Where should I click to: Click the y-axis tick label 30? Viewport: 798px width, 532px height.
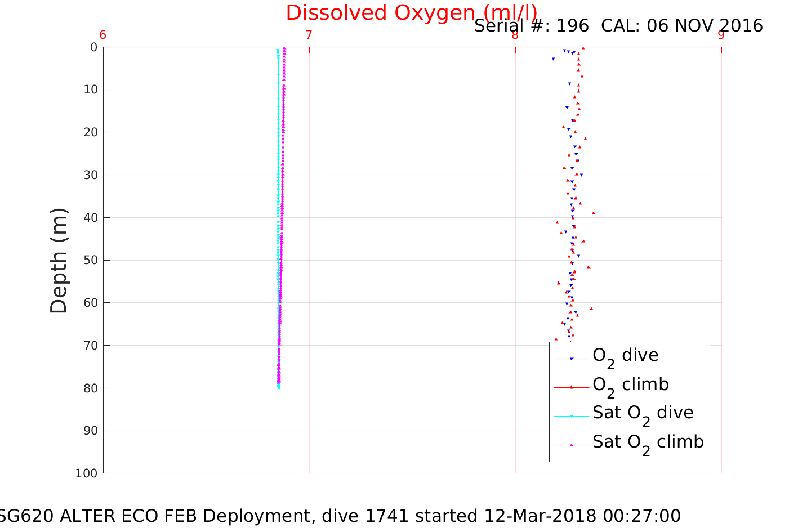click(90, 175)
